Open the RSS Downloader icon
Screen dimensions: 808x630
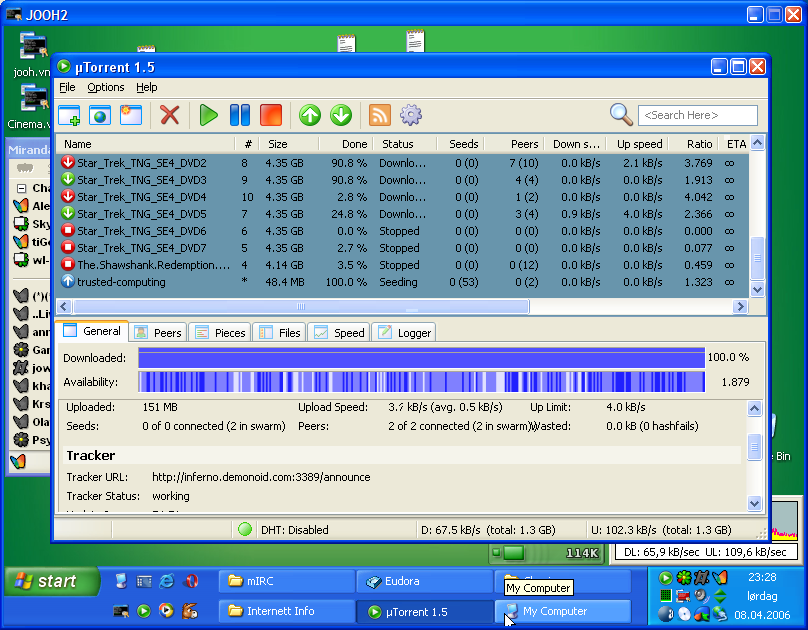coord(380,115)
